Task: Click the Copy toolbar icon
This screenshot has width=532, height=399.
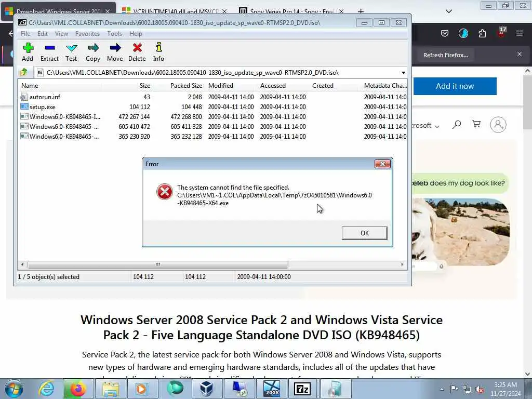Action: pyautogui.click(x=93, y=48)
